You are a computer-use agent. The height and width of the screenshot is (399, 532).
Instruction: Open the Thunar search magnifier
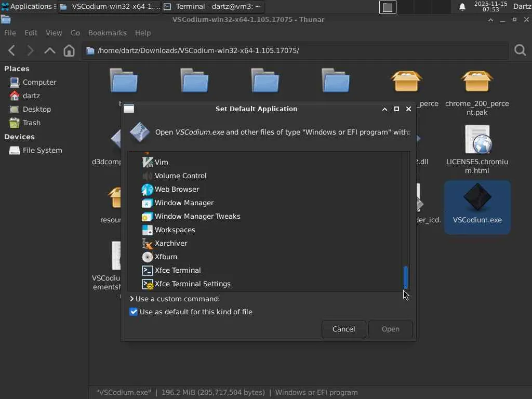point(520,50)
